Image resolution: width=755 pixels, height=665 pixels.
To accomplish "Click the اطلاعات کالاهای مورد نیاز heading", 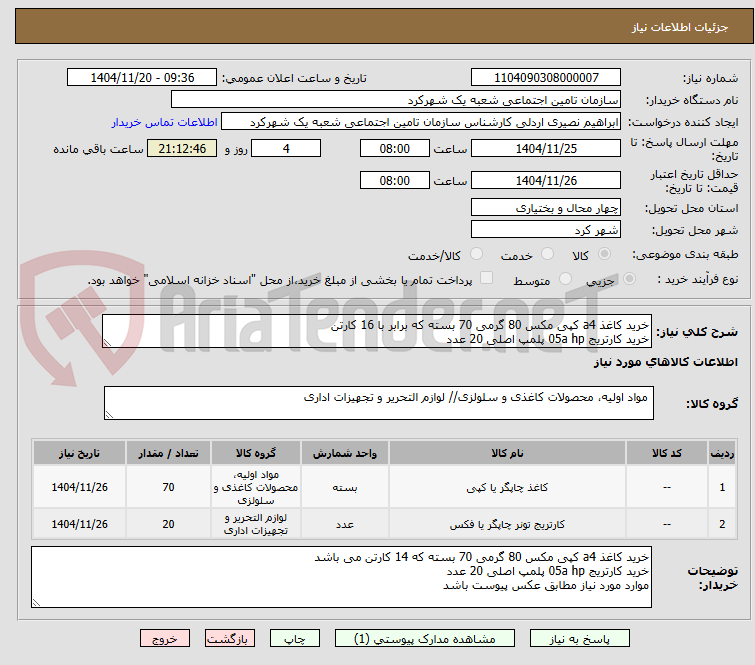I will 665,362.
